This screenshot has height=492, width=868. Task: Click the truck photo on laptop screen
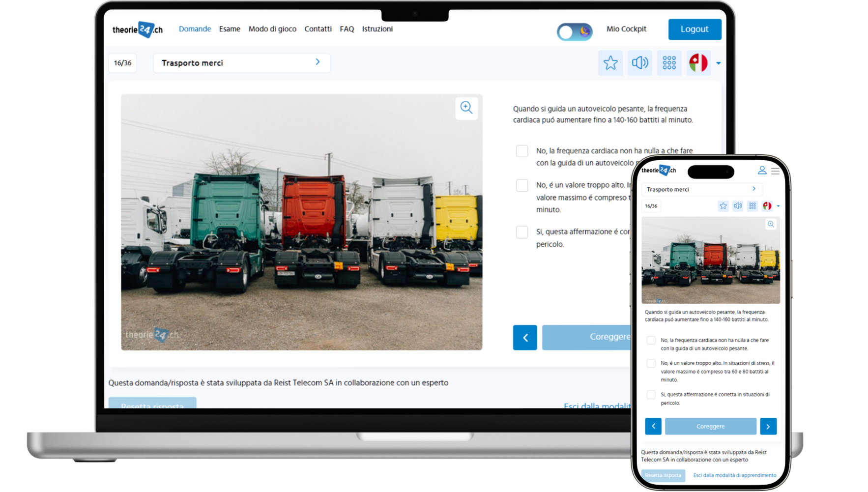tap(301, 222)
